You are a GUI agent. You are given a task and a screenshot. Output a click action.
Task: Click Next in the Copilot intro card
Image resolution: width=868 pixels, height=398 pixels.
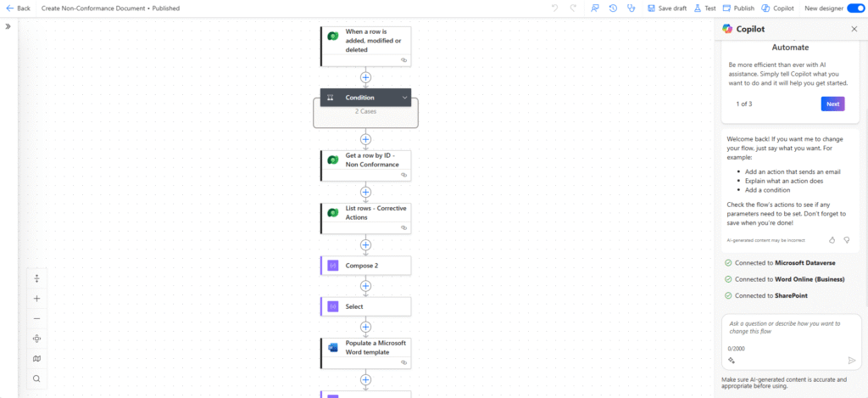click(x=832, y=104)
